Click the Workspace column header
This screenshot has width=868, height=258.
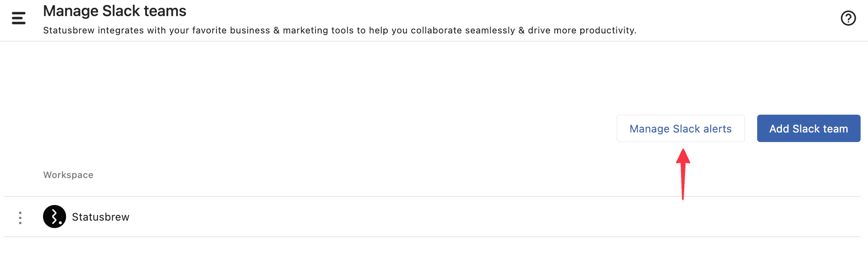(x=68, y=175)
